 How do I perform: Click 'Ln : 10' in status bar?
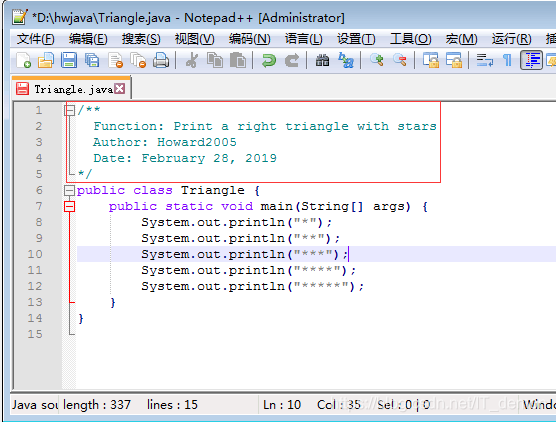click(282, 405)
